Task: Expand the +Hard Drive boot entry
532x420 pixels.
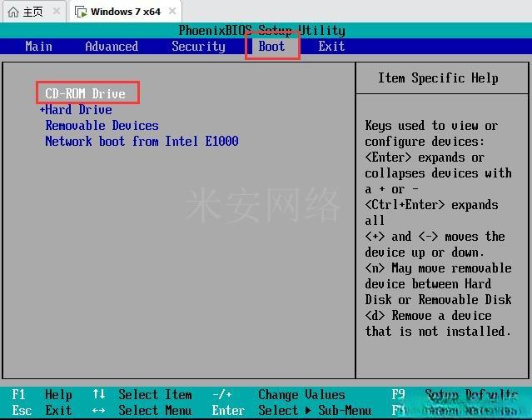Action: (76, 109)
